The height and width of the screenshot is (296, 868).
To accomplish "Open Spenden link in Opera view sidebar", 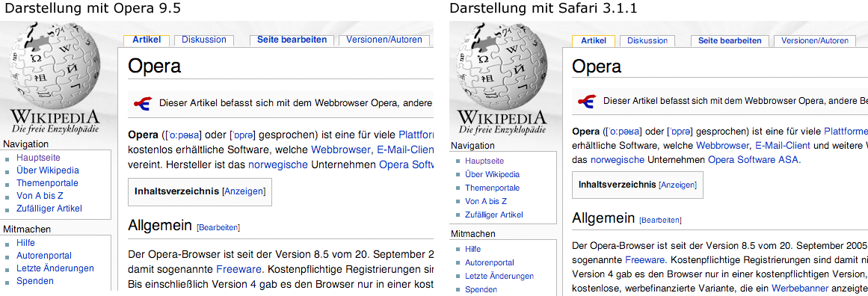I will [x=35, y=281].
